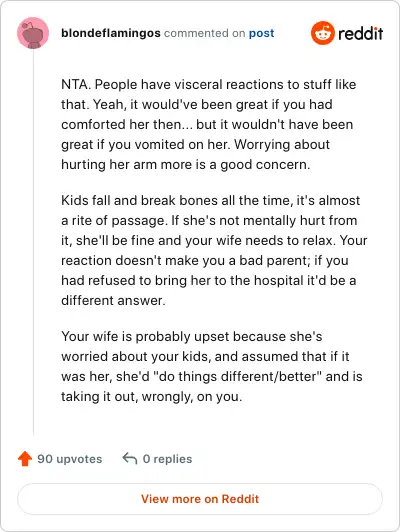Click the line "taking it out, wrongly, on you."

click(152, 397)
